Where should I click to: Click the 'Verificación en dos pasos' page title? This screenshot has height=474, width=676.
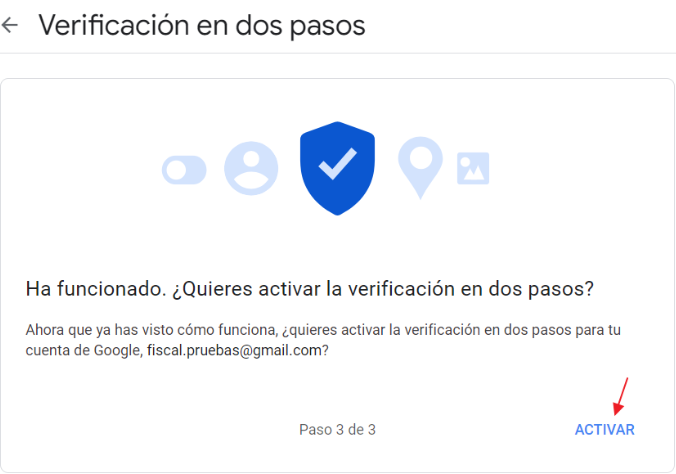tap(202, 25)
